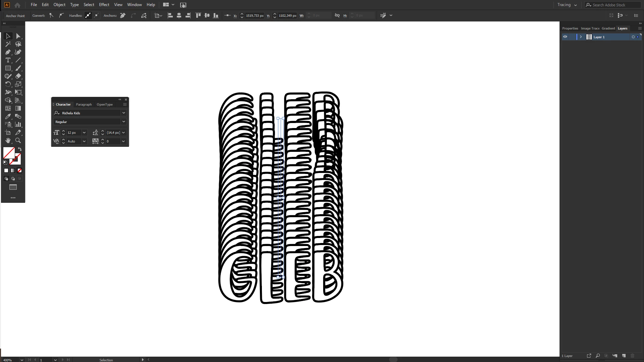Select the Rectangle tool

[8, 68]
